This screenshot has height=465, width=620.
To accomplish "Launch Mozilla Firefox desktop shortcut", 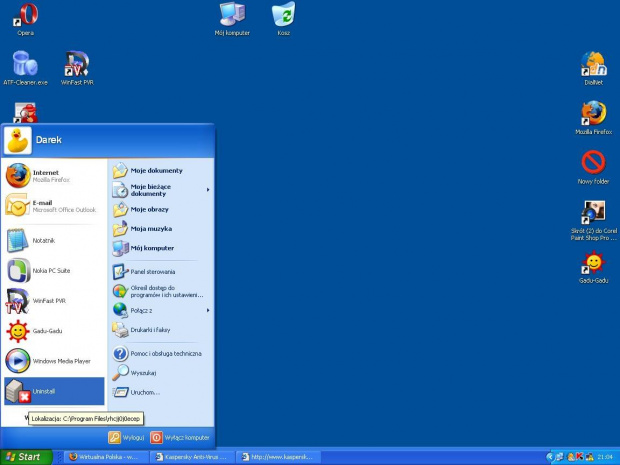I will point(594,118).
